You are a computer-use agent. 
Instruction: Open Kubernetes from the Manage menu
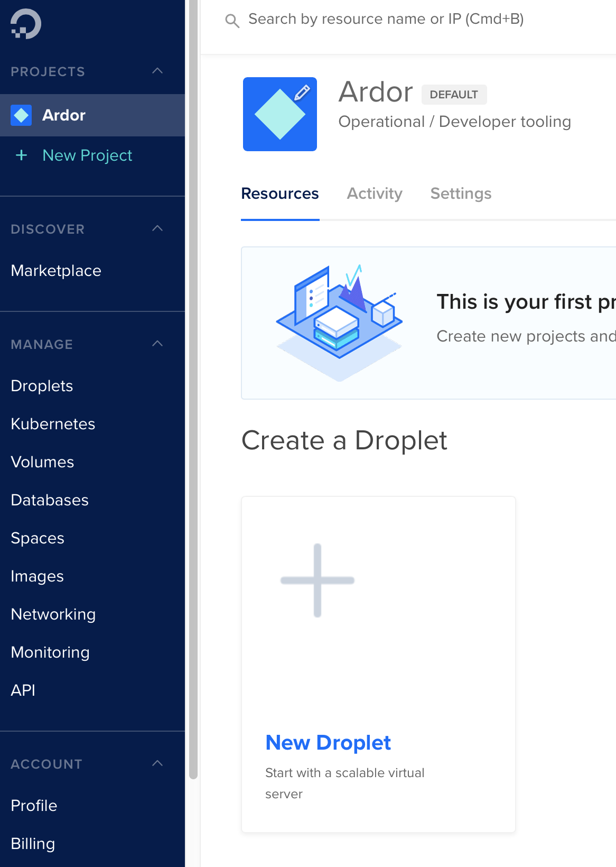point(53,424)
